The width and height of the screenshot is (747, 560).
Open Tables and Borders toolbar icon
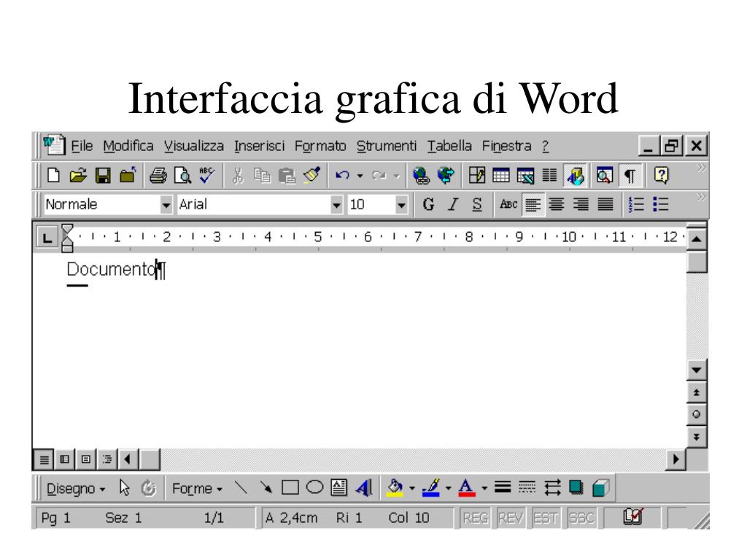point(476,176)
